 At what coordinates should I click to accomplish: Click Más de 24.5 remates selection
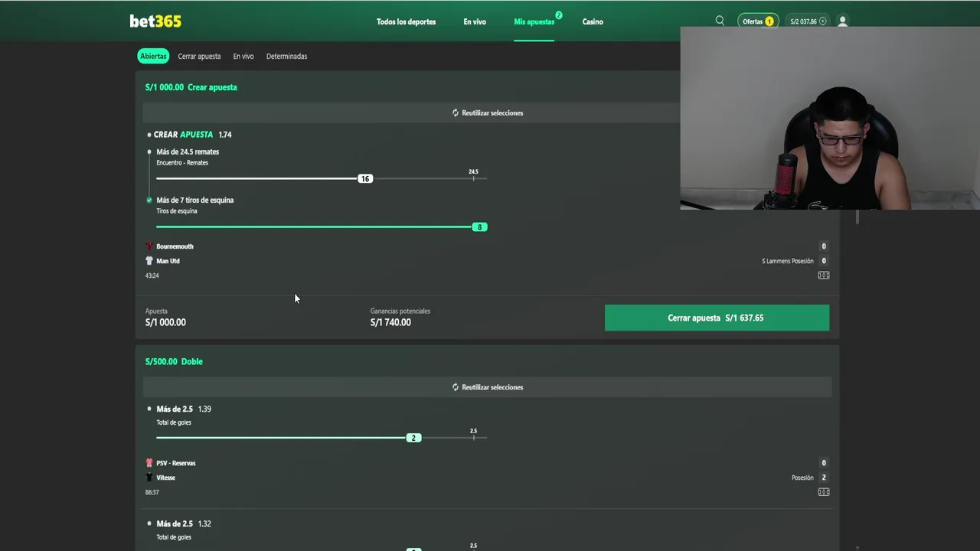pos(188,152)
